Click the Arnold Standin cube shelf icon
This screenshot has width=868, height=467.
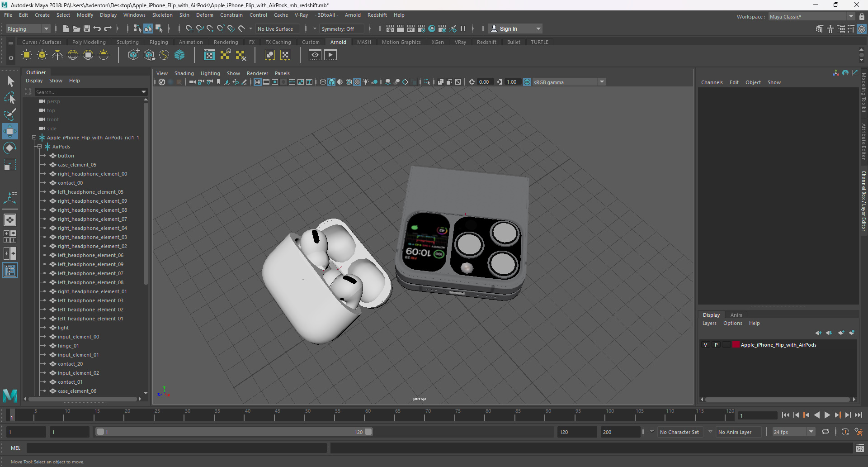133,55
